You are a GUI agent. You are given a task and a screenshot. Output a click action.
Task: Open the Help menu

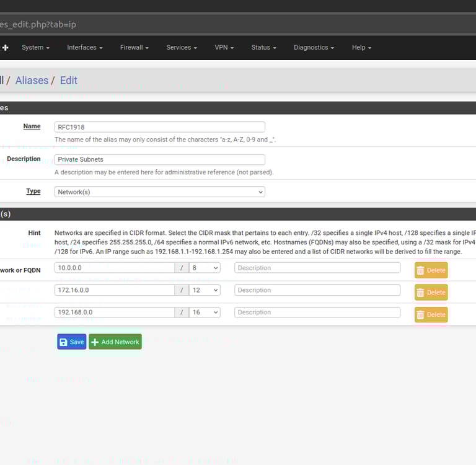(x=361, y=47)
